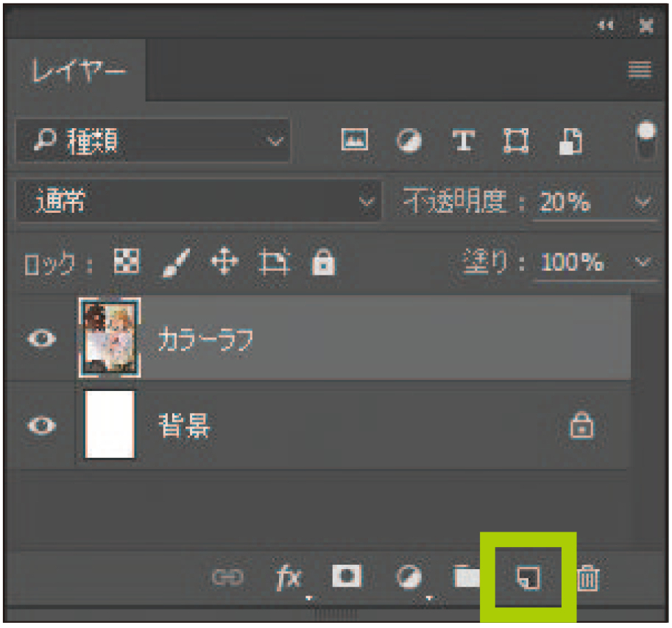Image resolution: width=672 pixels, height=628 pixels.
Task: Create a new layer group folder
Action: pyautogui.click(x=466, y=578)
